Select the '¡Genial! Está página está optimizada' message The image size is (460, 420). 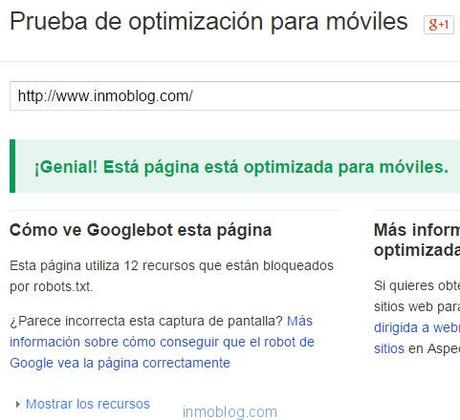(x=241, y=167)
